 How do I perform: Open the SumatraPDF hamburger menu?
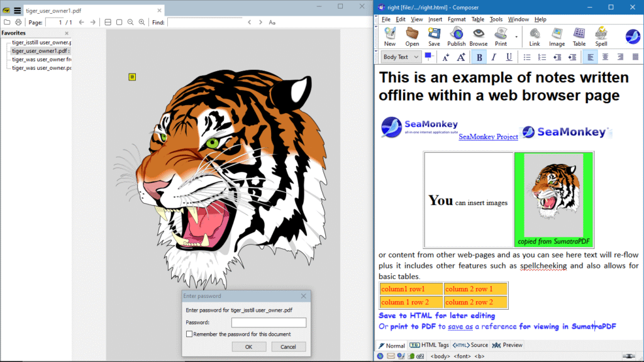pos(17,10)
